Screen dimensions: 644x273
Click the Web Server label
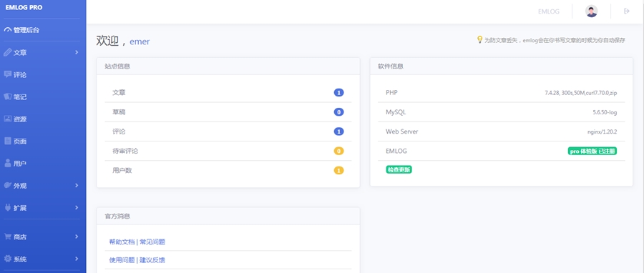(x=402, y=131)
